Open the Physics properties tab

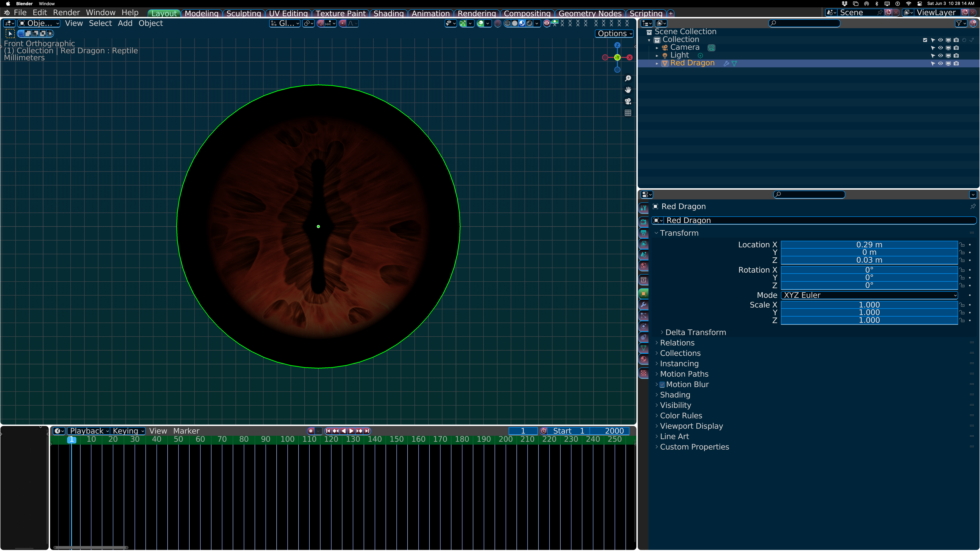[643, 326]
